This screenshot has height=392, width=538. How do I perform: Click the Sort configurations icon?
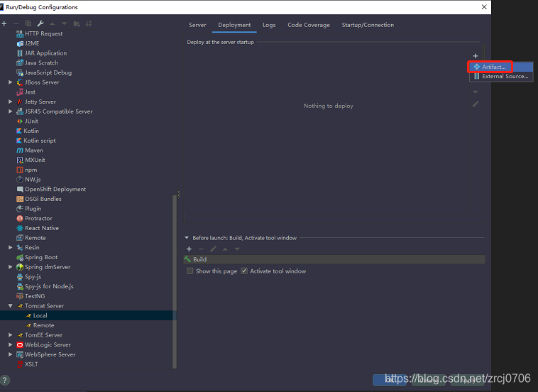point(89,23)
